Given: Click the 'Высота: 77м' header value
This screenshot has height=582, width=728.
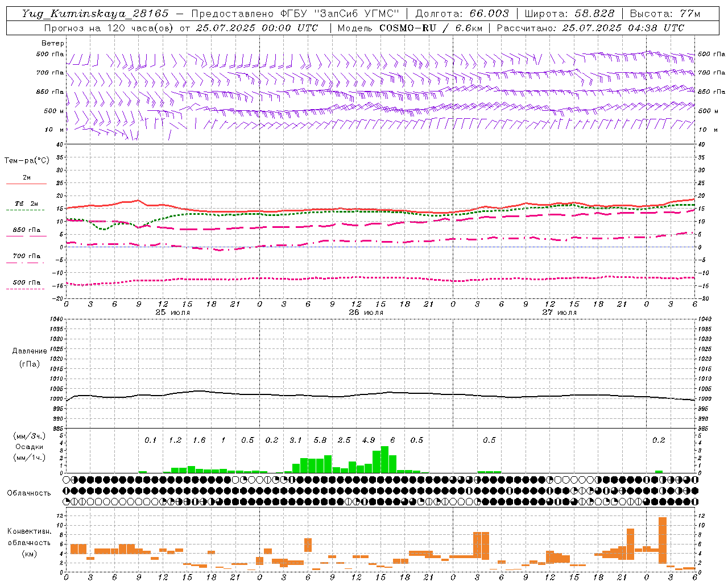Looking at the screenshot, I should [x=665, y=14].
